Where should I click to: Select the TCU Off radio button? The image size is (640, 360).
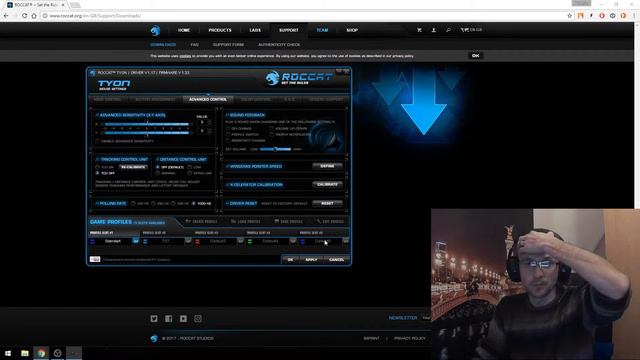click(97, 173)
